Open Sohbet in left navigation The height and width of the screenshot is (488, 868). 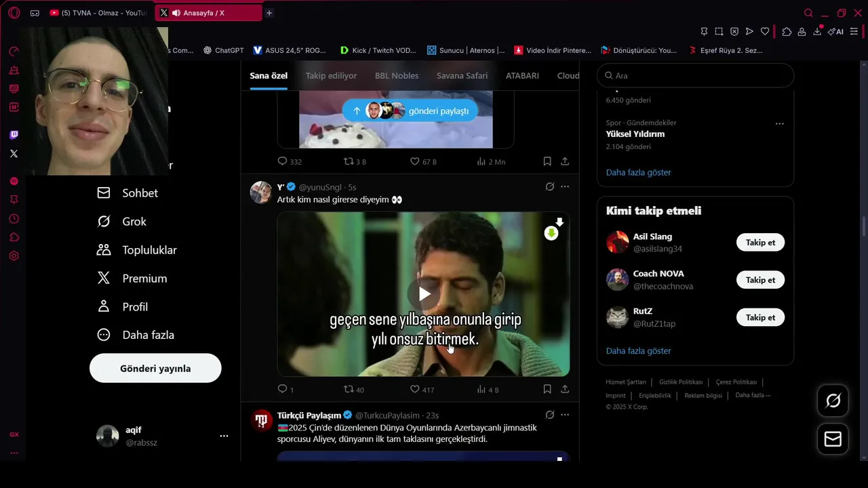pyautogui.click(x=127, y=193)
